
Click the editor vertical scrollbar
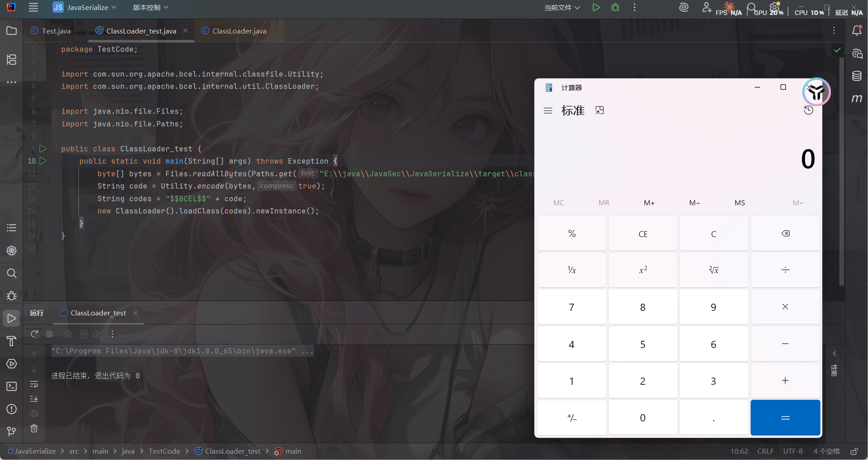(x=842, y=172)
